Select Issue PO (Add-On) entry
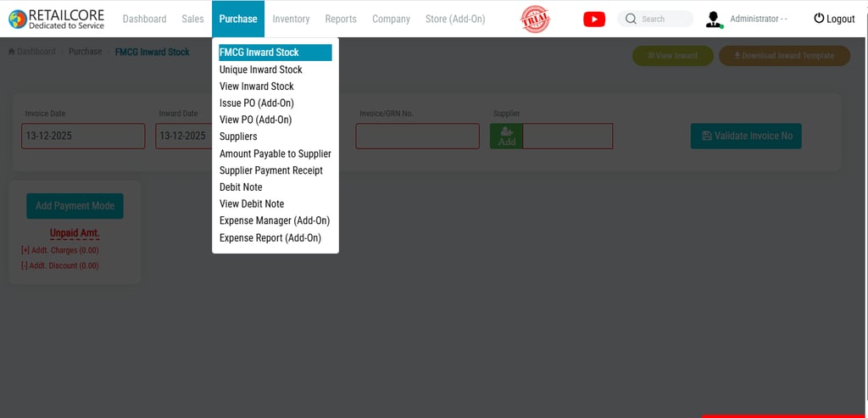 (x=257, y=103)
